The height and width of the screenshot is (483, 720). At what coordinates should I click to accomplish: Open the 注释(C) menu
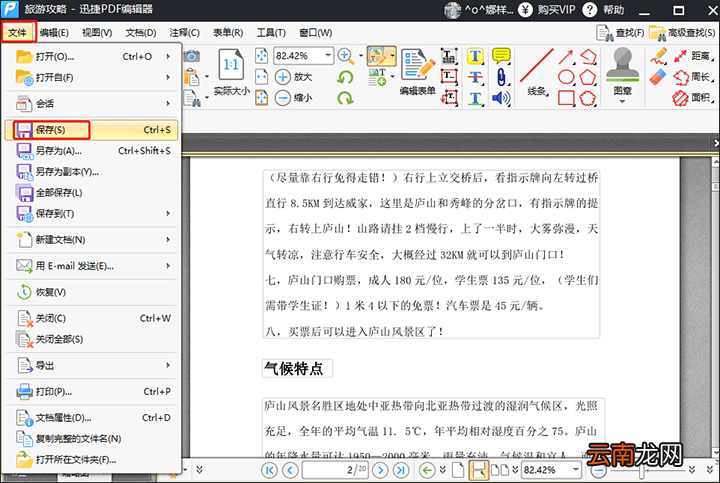[x=185, y=33]
